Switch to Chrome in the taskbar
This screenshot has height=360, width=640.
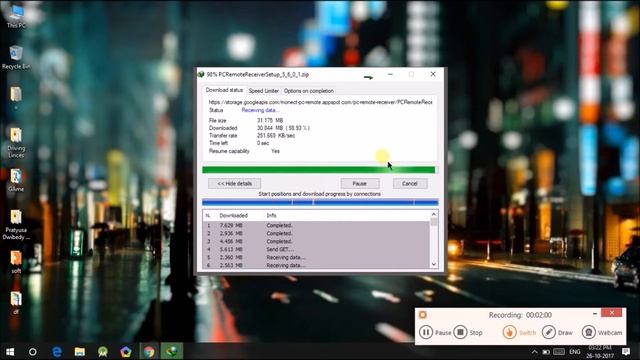click(149, 351)
